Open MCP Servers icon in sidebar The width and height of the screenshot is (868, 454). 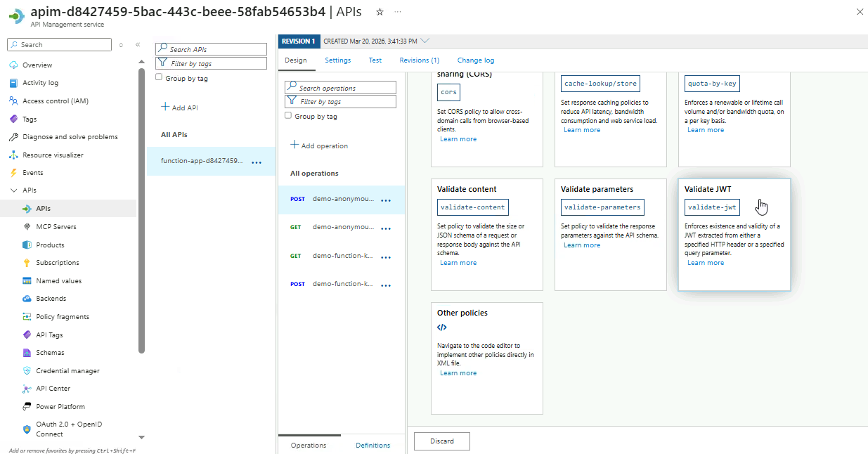27,227
